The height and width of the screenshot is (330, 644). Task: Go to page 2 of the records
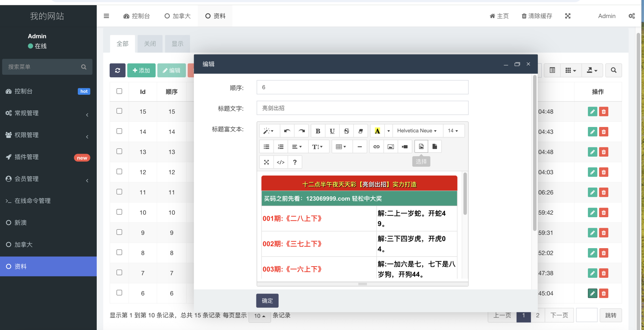pos(537,315)
